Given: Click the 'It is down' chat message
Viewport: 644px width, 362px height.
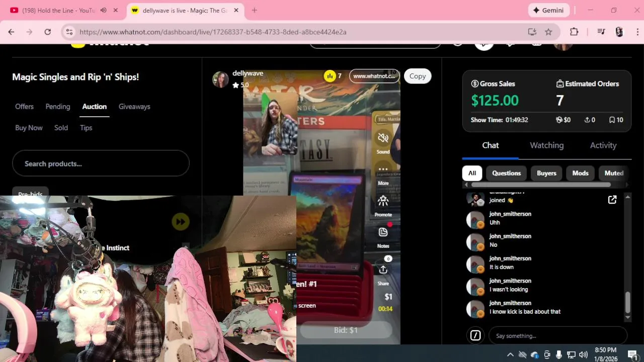Looking at the screenshot, I should (x=501, y=267).
